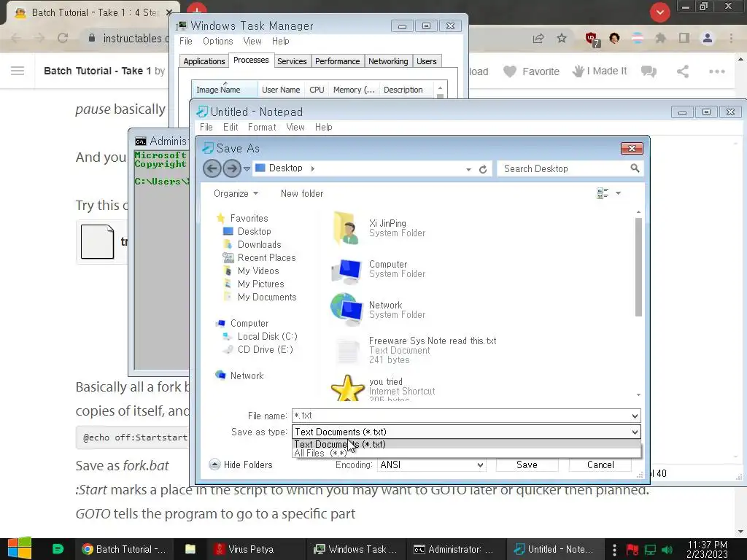Choose All Files (*.*) from list
Viewport: 747px width, 560px height.
pos(466,453)
